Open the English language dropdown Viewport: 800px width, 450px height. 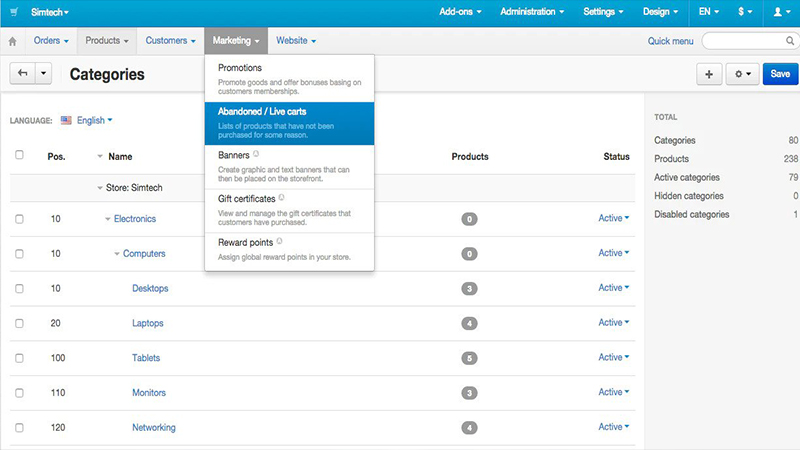(x=94, y=120)
